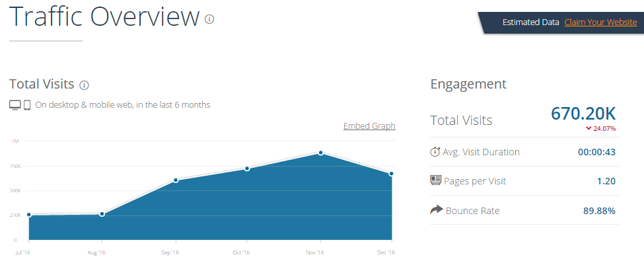Click the Estimated Data banner label
This screenshot has width=644, height=263.
530,22
